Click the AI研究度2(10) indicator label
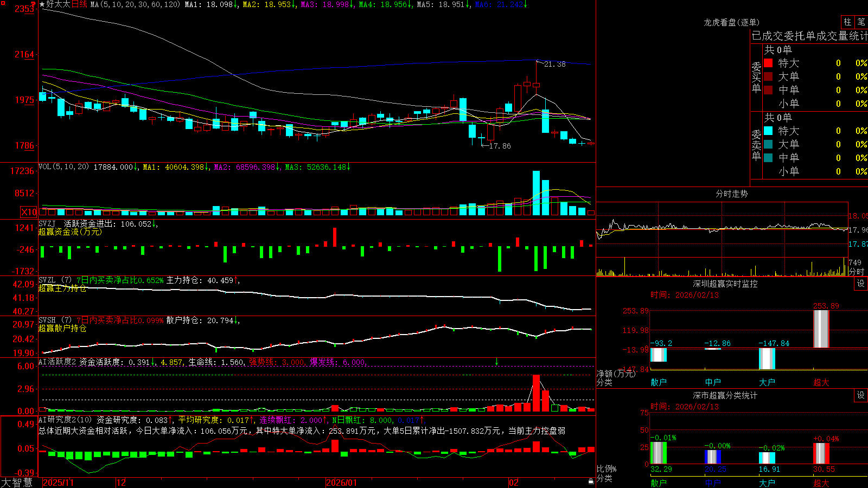The width and height of the screenshot is (868, 488). point(65,420)
